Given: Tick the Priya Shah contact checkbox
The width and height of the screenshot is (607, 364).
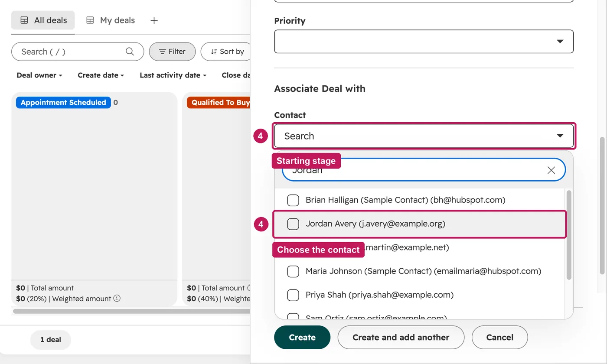Looking at the screenshot, I should coord(293,295).
